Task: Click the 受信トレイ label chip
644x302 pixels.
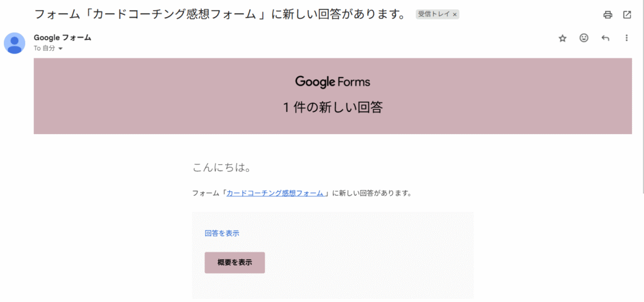Action: click(434, 14)
